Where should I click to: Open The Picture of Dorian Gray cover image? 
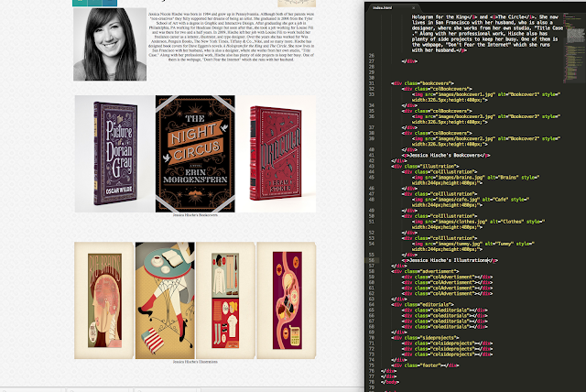(x=114, y=154)
